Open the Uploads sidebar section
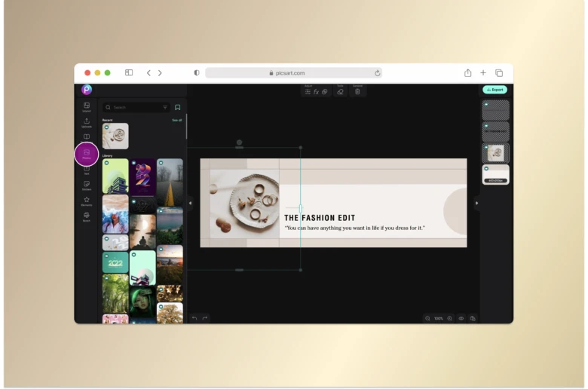This screenshot has height=389, width=588. click(87, 122)
